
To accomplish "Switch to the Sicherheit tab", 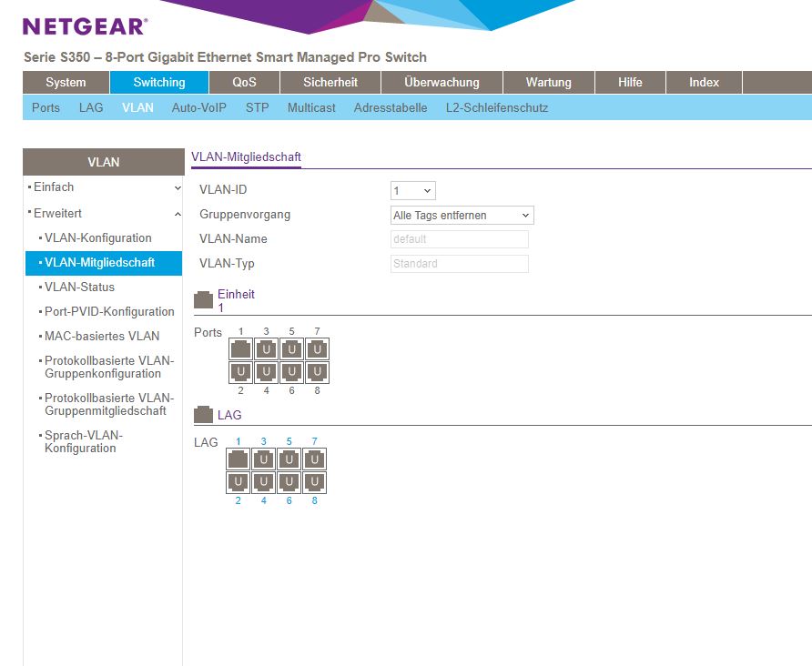I will click(x=330, y=82).
